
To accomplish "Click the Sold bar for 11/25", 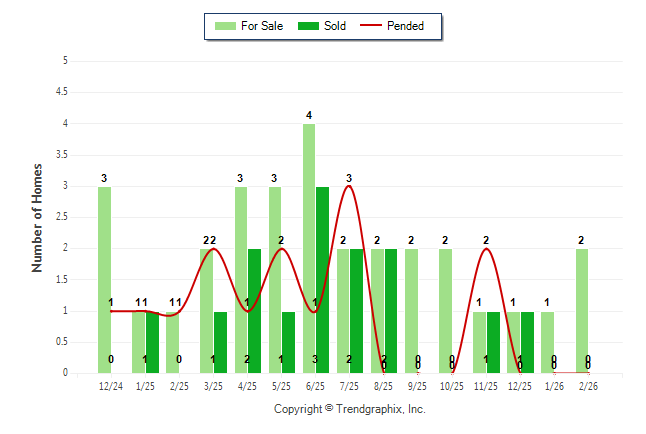I will pyautogui.click(x=493, y=342).
